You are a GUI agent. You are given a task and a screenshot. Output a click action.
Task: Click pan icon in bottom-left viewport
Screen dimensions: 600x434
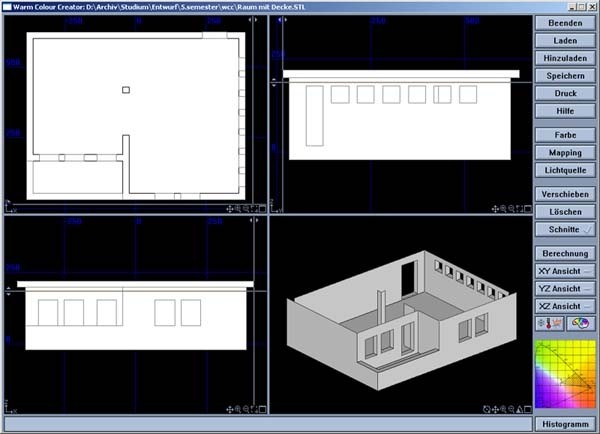point(230,409)
